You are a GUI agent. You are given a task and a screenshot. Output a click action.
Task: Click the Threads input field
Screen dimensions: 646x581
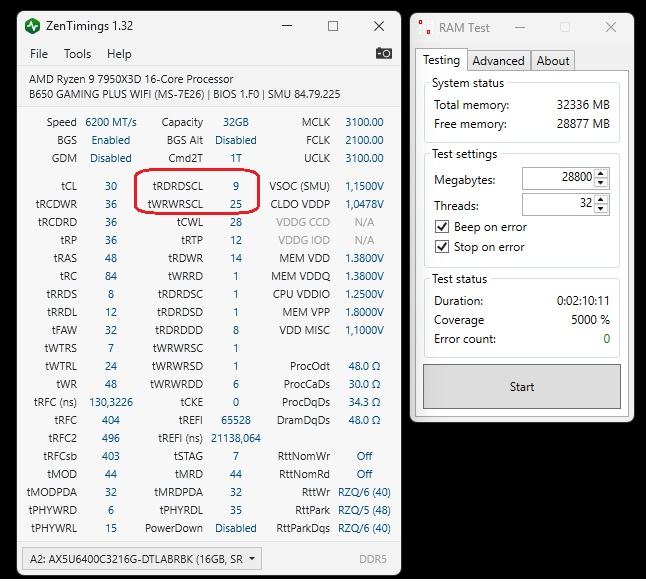[x=558, y=204]
